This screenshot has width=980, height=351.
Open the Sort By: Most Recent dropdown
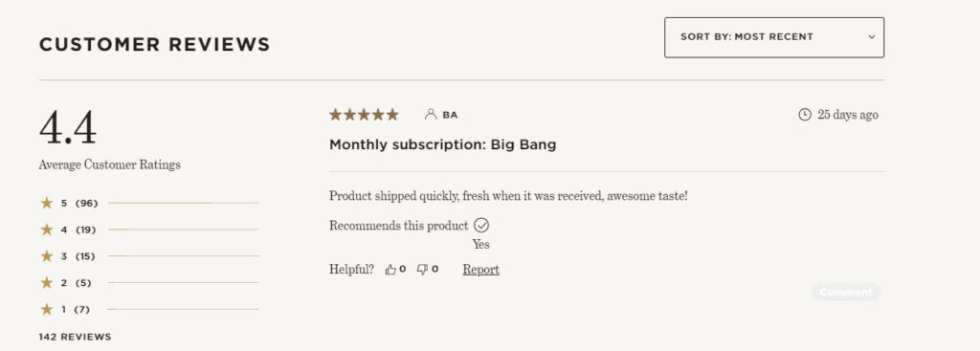click(773, 37)
